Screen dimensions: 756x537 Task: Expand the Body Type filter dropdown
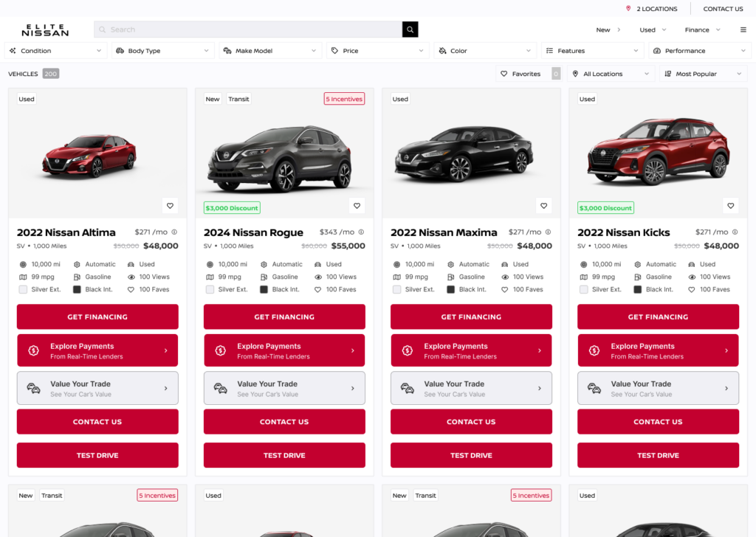163,51
